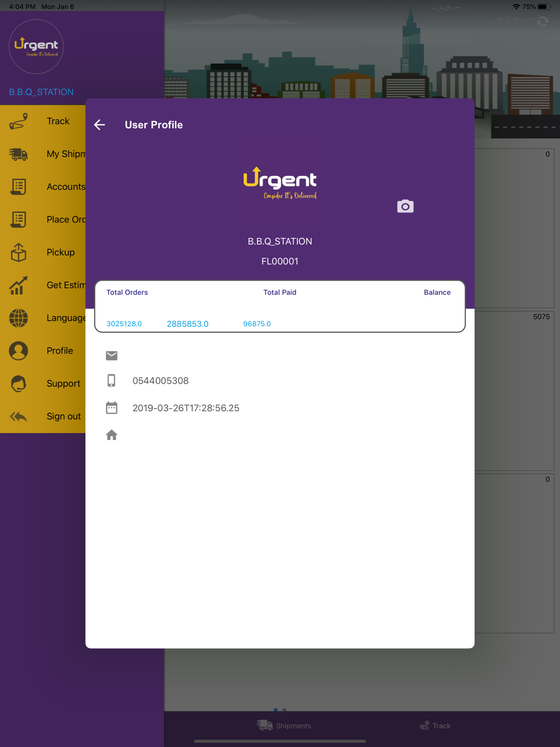Click the Balance label

[437, 292]
